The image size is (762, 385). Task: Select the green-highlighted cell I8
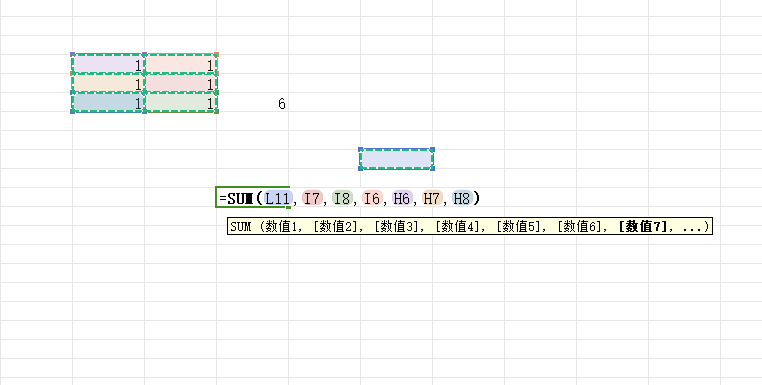(x=181, y=103)
